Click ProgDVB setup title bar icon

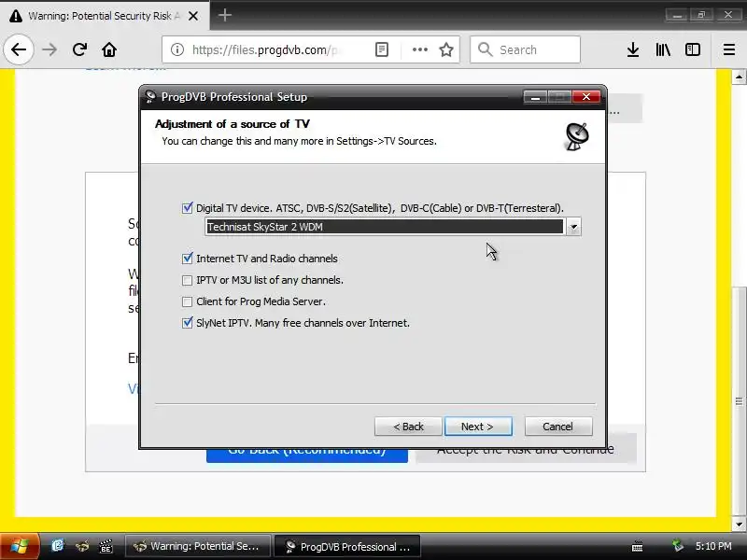coord(150,97)
